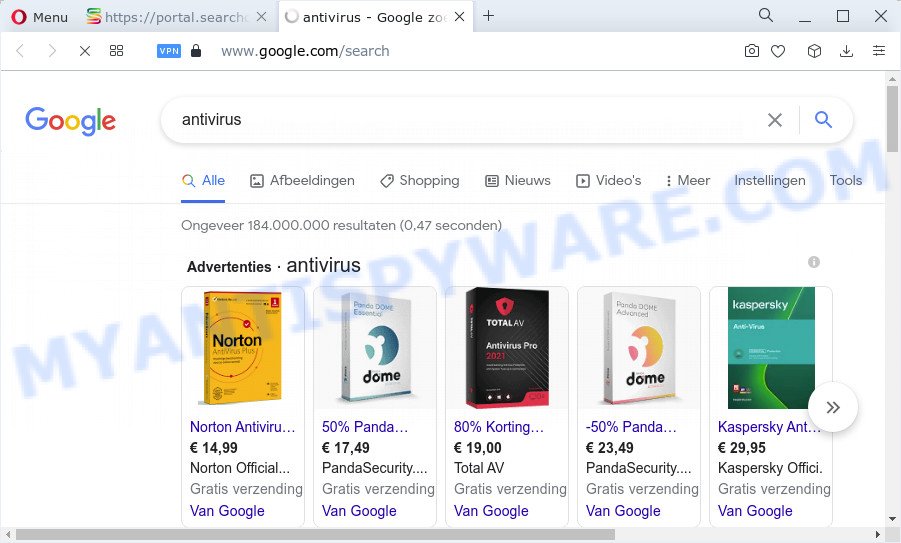Expand the Meer dropdown
The height and width of the screenshot is (543, 901).
(x=687, y=180)
